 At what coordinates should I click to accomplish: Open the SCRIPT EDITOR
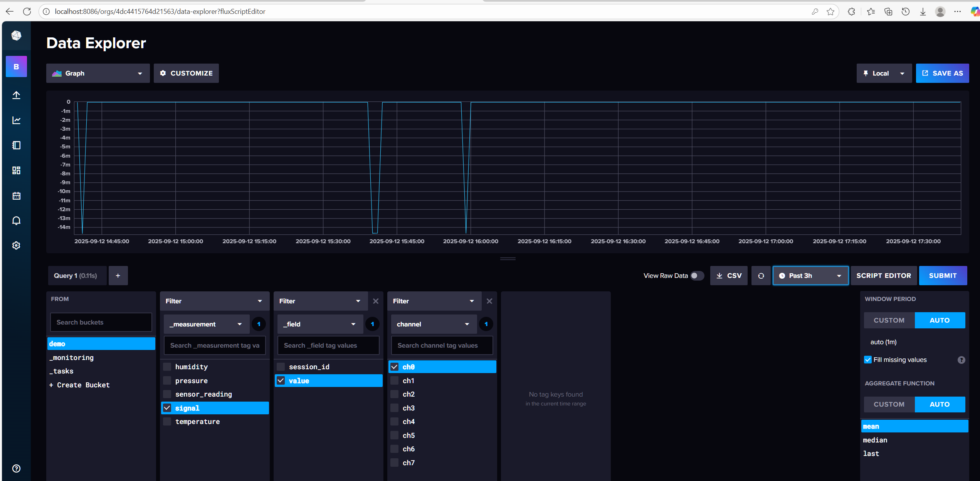click(x=884, y=276)
